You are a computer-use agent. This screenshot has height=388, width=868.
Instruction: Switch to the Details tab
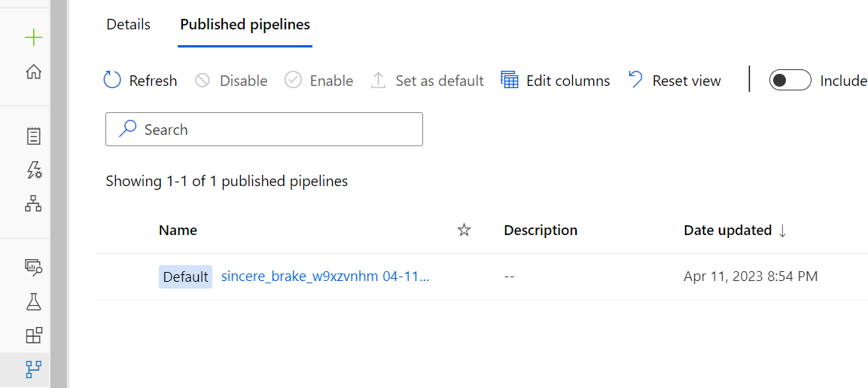tap(128, 24)
